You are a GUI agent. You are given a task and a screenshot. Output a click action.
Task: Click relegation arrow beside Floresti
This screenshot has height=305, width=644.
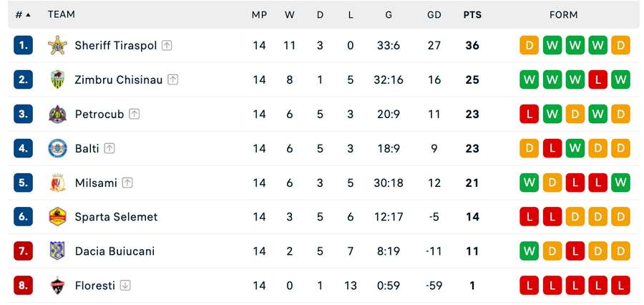coord(125,285)
